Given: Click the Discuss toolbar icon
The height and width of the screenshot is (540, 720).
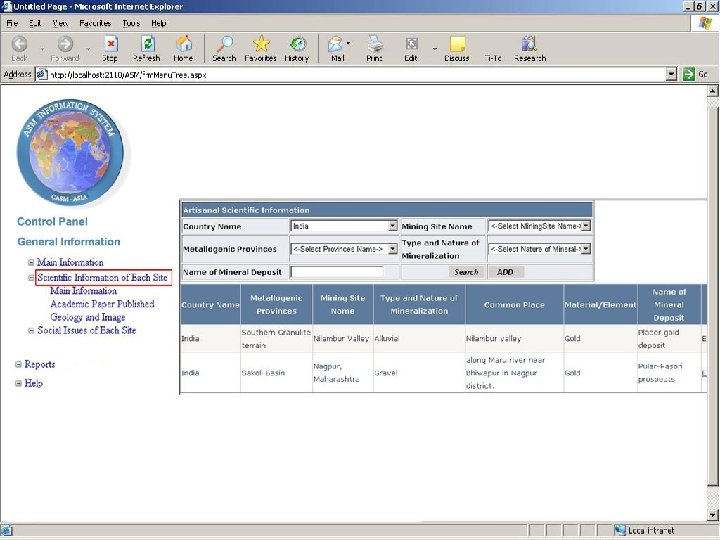Looking at the screenshot, I should click(x=457, y=45).
